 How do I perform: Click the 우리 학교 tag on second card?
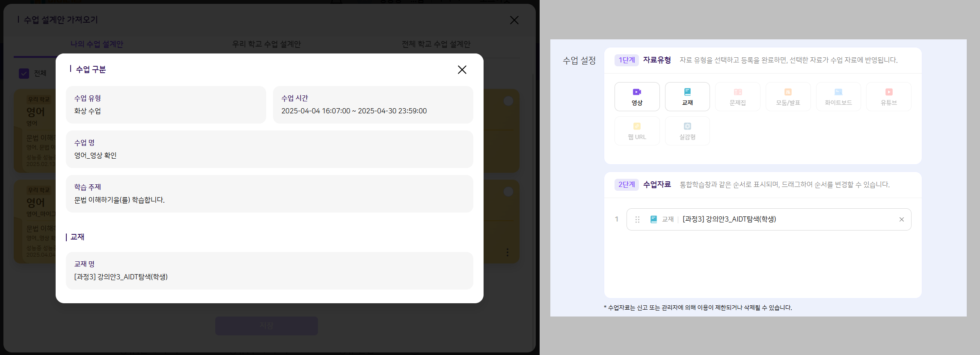tap(39, 190)
